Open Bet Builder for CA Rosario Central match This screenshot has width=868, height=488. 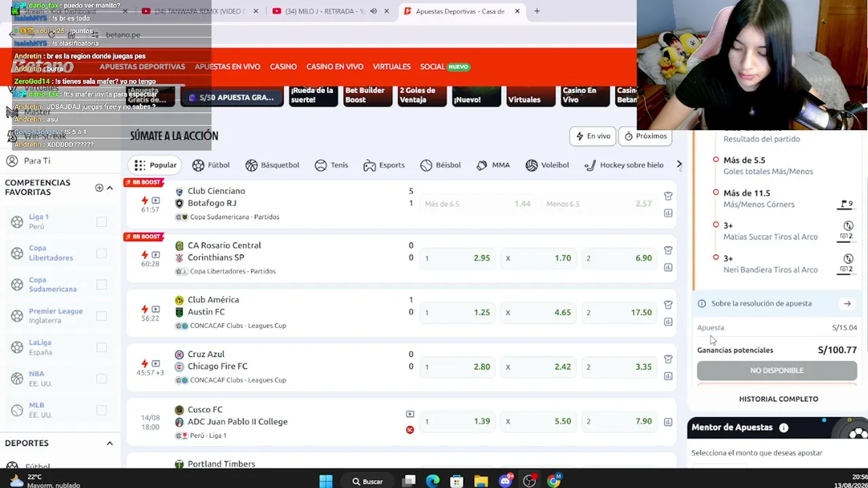coord(668,251)
